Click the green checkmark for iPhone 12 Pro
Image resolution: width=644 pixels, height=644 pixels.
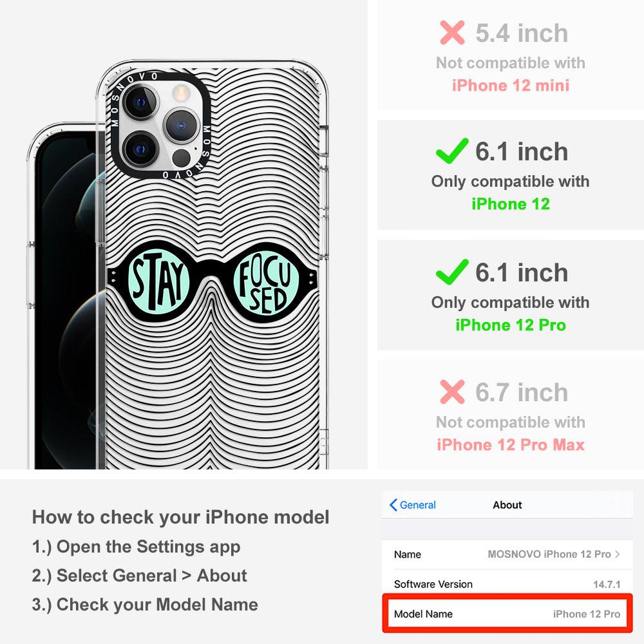pyautogui.click(x=452, y=272)
